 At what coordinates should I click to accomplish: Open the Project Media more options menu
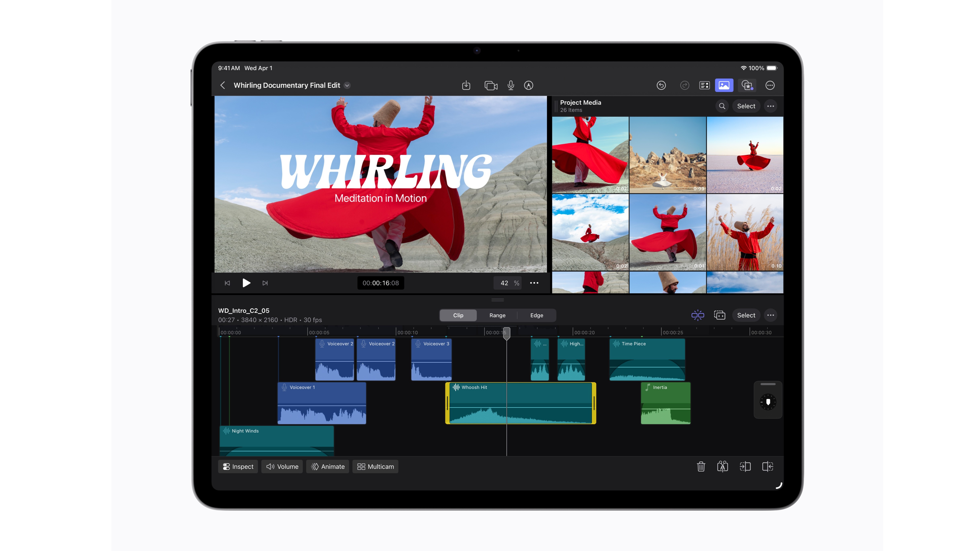point(770,106)
